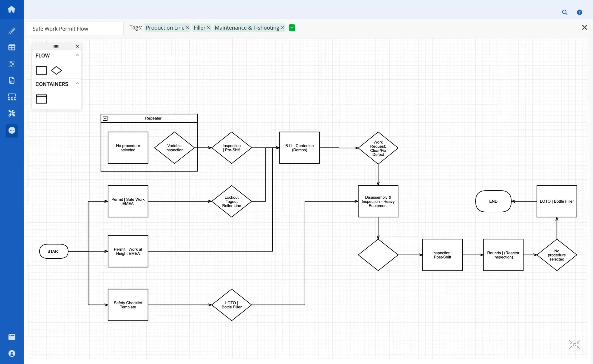Edit the Safe Work Permit Flow name field
The width and height of the screenshot is (593, 364).
point(75,28)
